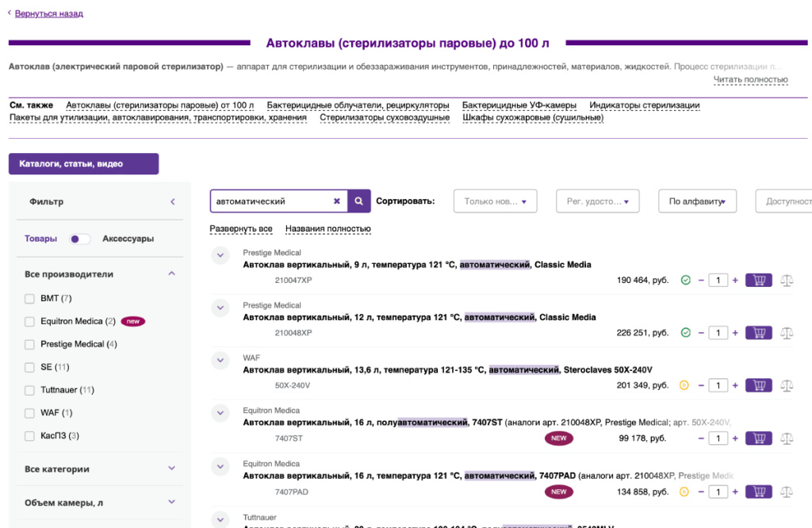Image resolution: width=812 pixels, height=528 pixels.
Task: Click the yellow availability icon for 7407PAD
Action: (x=684, y=492)
